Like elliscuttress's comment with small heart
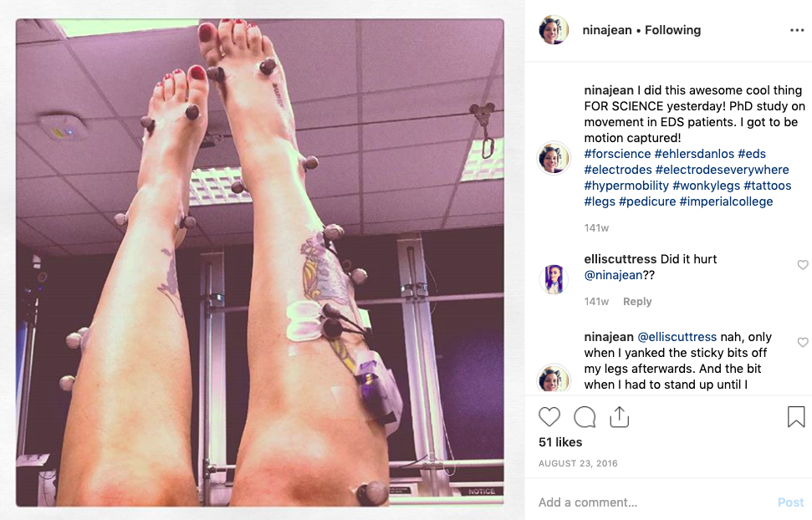The width and height of the screenshot is (812, 520). click(x=803, y=265)
